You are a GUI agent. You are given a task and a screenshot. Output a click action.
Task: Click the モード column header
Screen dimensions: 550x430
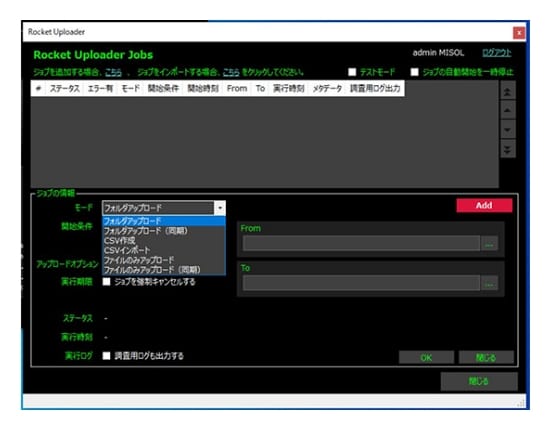130,88
